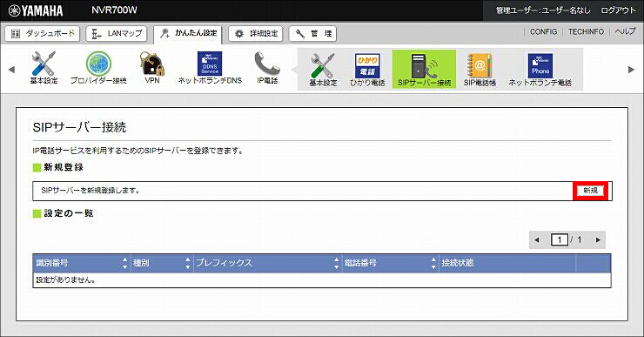Select the IP電話 handset icon
The height and width of the screenshot is (337, 644).
[x=267, y=68]
